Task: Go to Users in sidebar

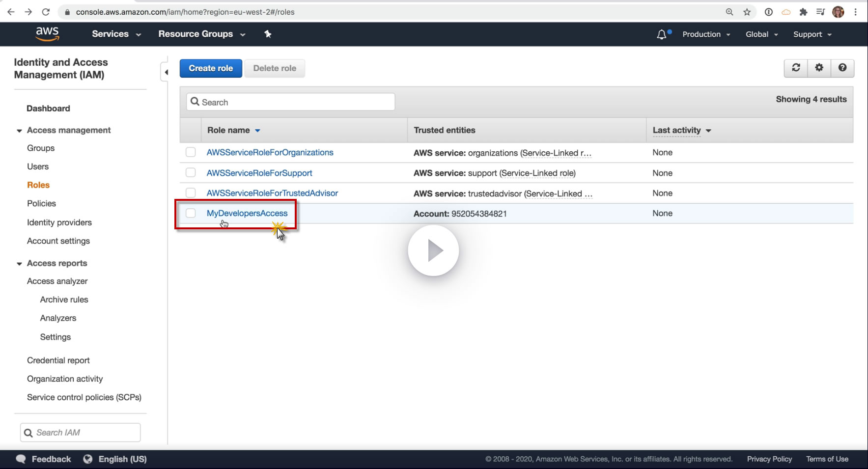Action: click(38, 166)
